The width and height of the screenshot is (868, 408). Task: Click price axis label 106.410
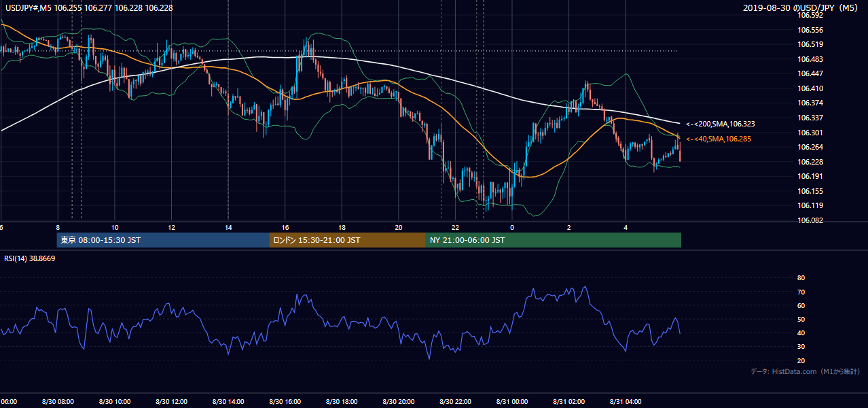810,88
